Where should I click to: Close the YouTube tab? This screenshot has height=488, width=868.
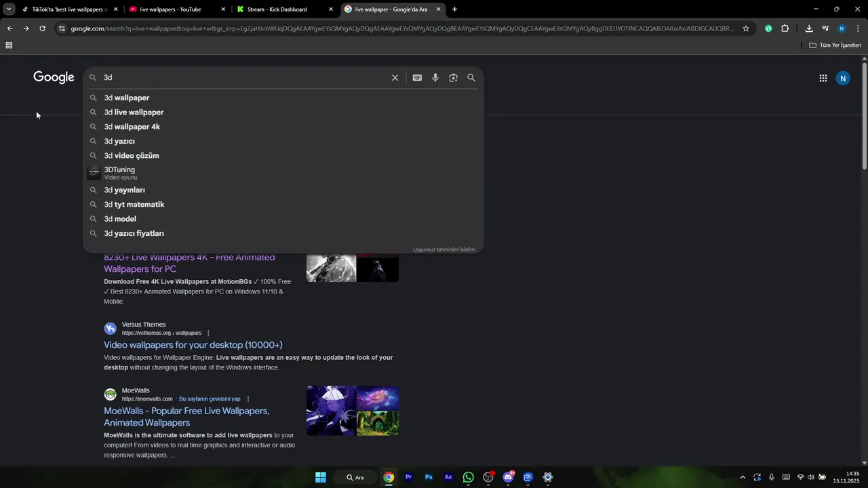point(223,9)
